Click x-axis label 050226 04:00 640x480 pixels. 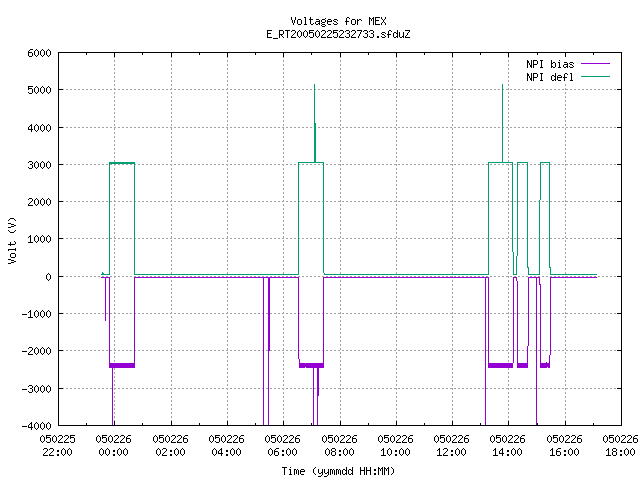pyautogui.click(x=226, y=445)
